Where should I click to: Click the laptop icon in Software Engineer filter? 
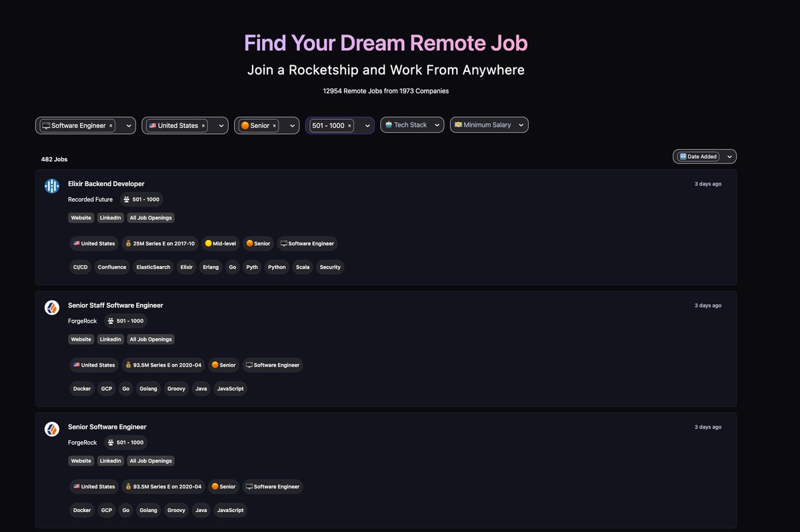tap(46, 125)
